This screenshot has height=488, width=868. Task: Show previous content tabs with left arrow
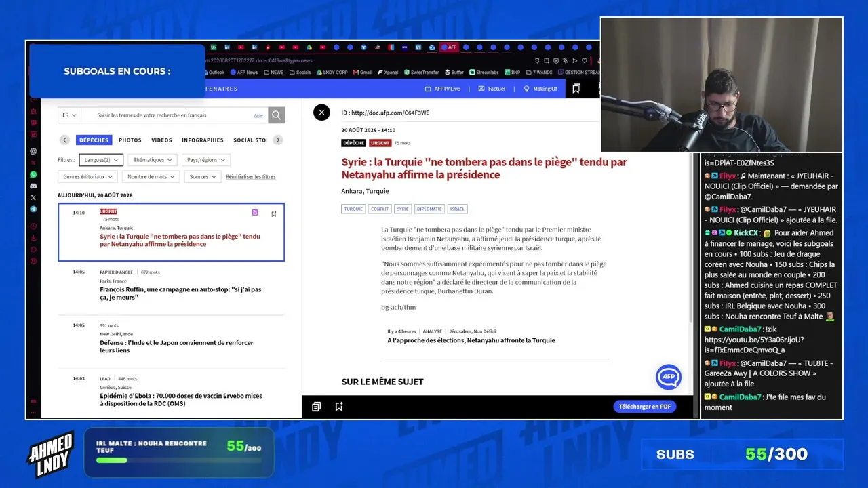64,140
